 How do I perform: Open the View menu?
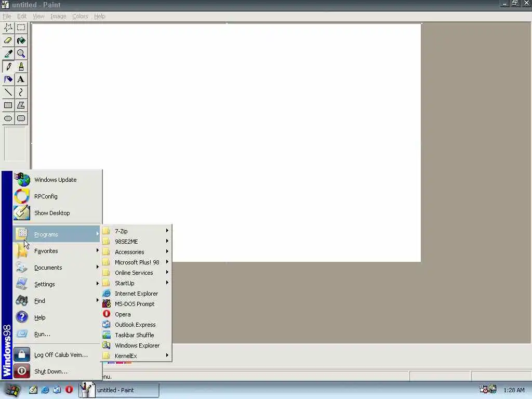(x=38, y=16)
